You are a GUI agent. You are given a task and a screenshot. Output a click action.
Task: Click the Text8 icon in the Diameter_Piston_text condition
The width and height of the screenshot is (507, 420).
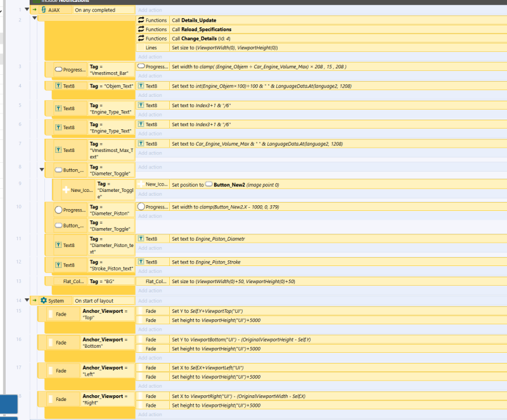pyautogui.click(x=58, y=245)
